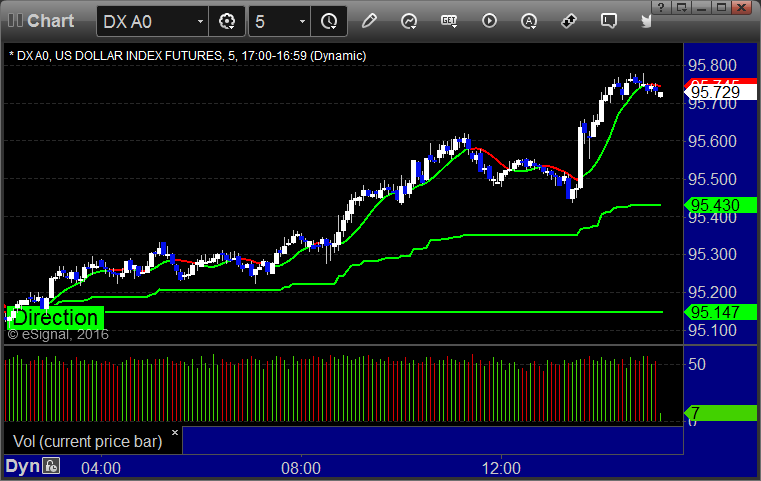Toggle the Dyn lock icon
This screenshot has height=481, width=761.
click(51, 466)
